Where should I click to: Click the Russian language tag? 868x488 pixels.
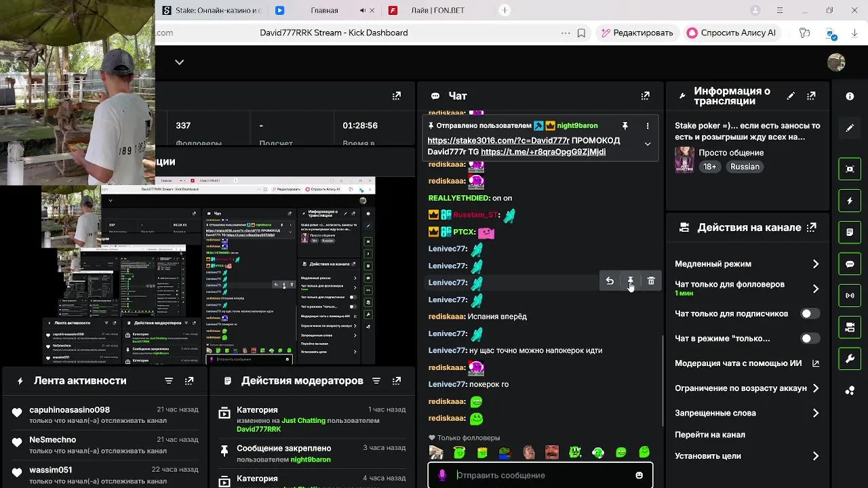coord(745,167)
